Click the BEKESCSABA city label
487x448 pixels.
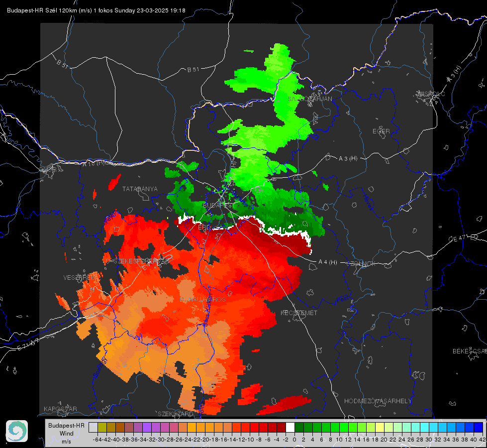pos(470,351)
